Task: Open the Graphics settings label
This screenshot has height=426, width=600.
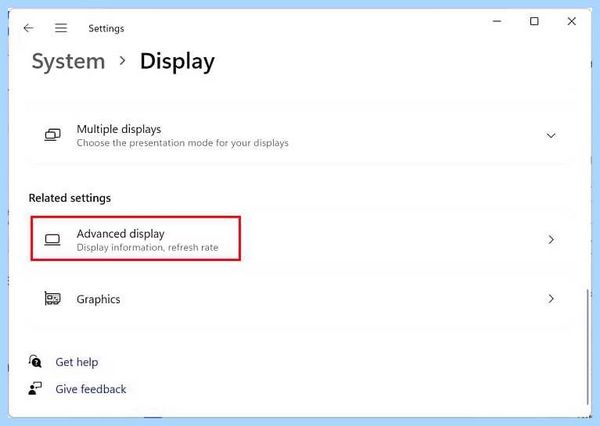Action: 98,299
